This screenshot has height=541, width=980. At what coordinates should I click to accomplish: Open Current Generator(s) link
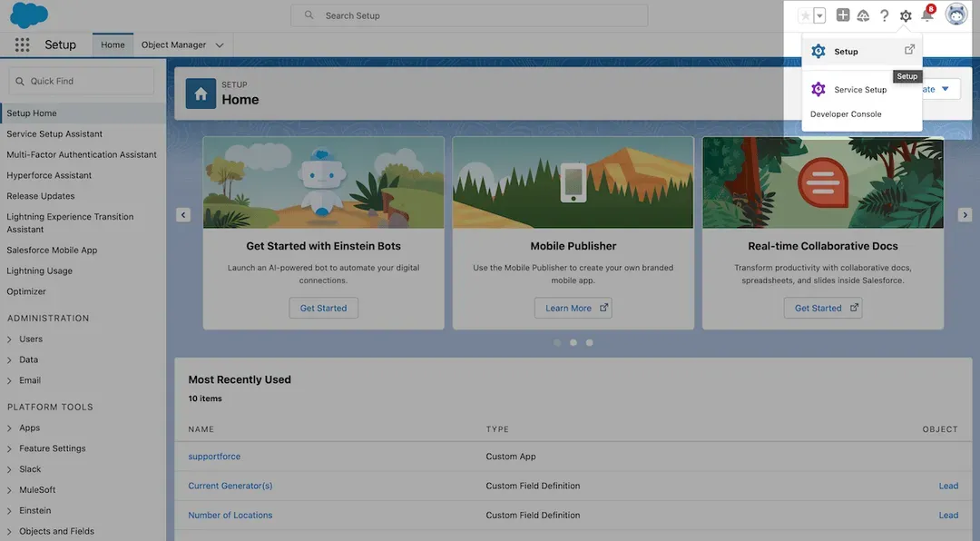230,486
